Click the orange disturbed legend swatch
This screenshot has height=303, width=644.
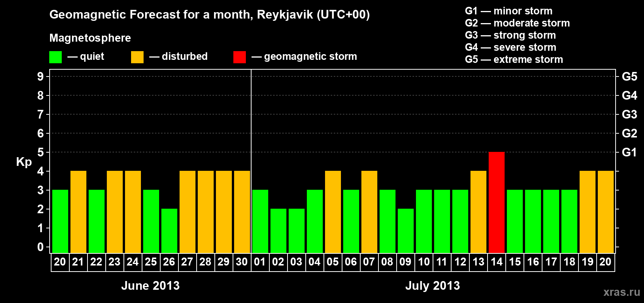point(137,57)
